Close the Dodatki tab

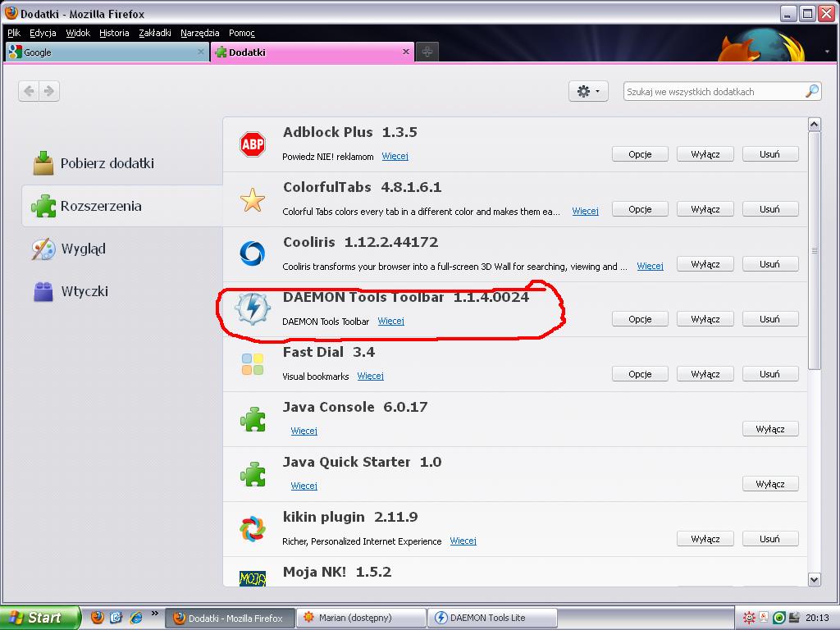click(406, 52)
